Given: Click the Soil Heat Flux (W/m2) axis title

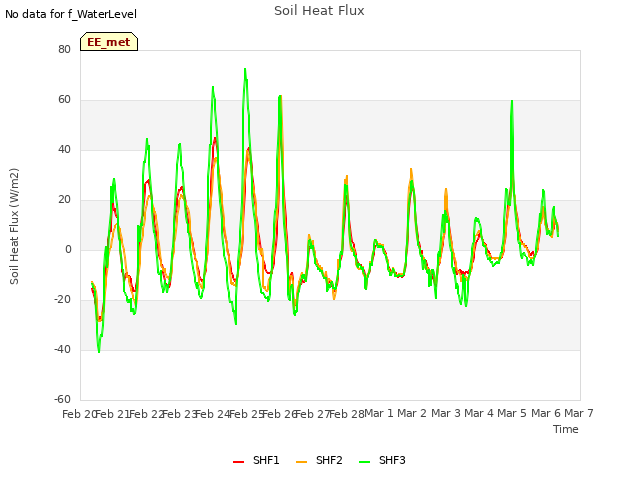Looking at the screenshot, I should (x=14, y=226).
